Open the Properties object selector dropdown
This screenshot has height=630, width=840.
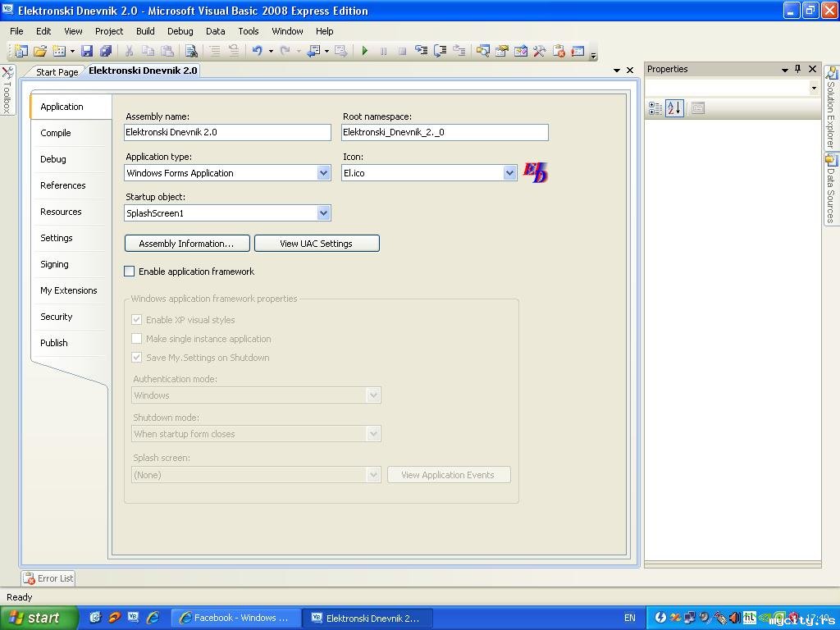pos(814,88)
